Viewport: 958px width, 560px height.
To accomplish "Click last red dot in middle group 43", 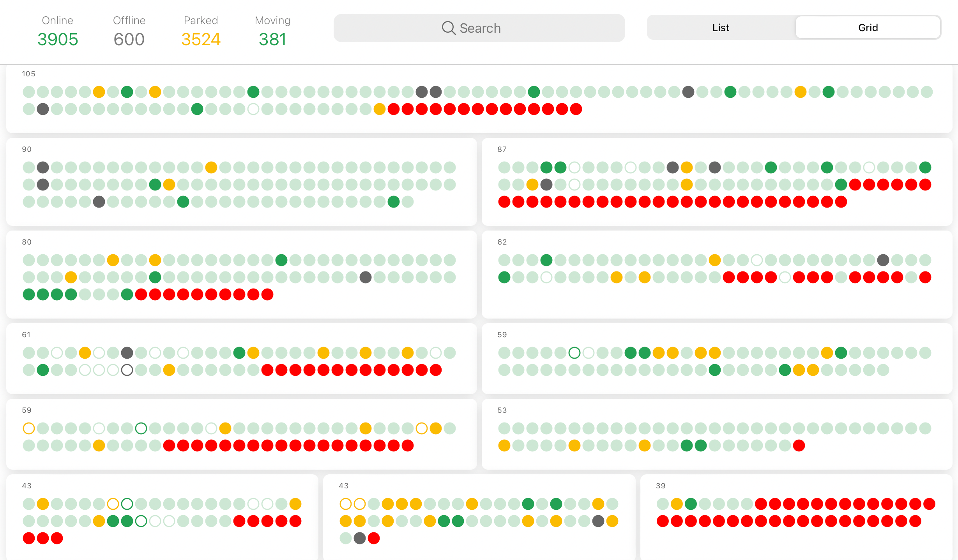I will [x=374, y=538].
